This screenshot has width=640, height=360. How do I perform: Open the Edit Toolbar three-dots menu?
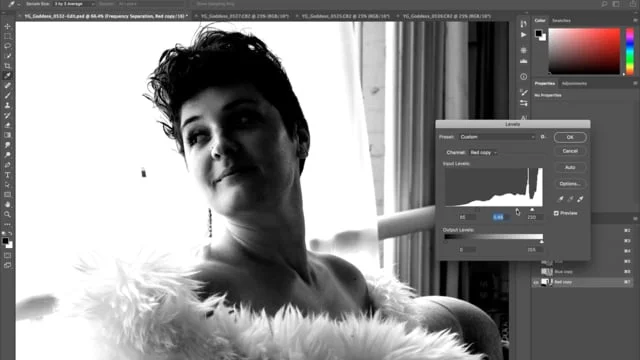(x=7, y=224)
